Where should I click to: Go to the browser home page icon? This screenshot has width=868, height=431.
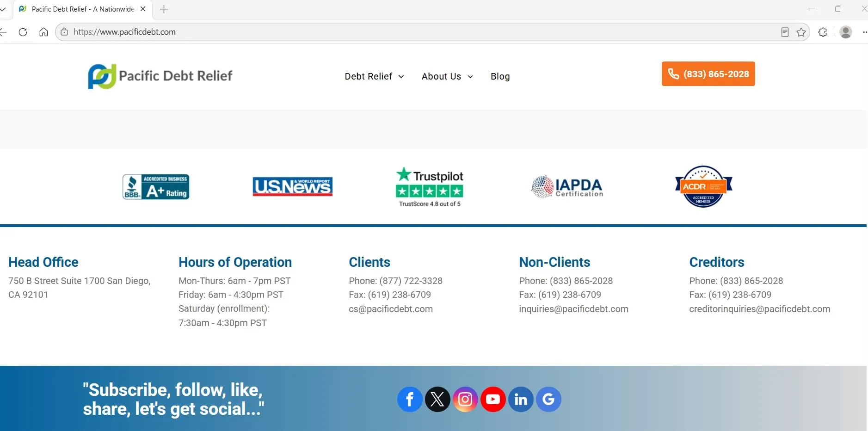point(43,32)
